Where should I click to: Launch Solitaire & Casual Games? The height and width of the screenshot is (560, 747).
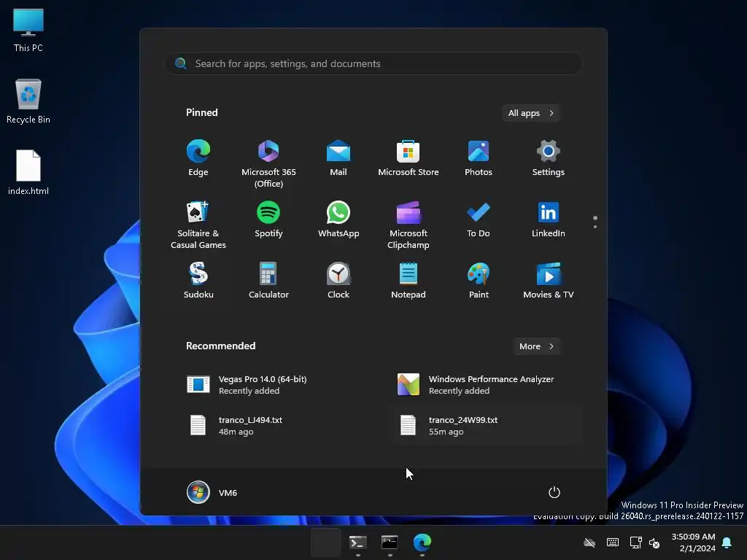coord(198,225)
